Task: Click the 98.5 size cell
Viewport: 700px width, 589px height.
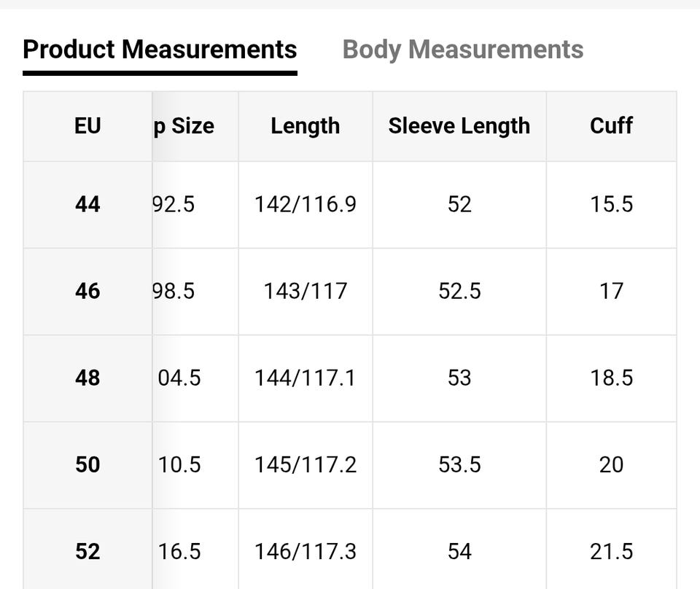Action: click(175, 292)
